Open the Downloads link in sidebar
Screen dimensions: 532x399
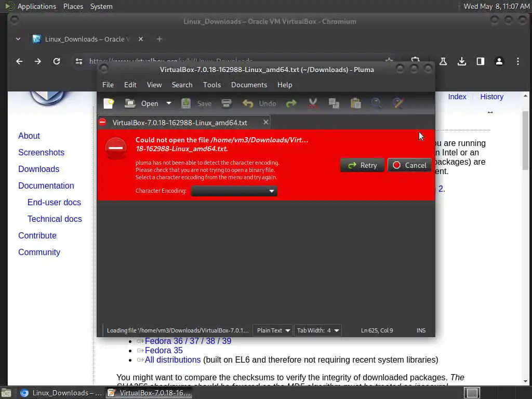pyautogui.click(x=38, y=169)
